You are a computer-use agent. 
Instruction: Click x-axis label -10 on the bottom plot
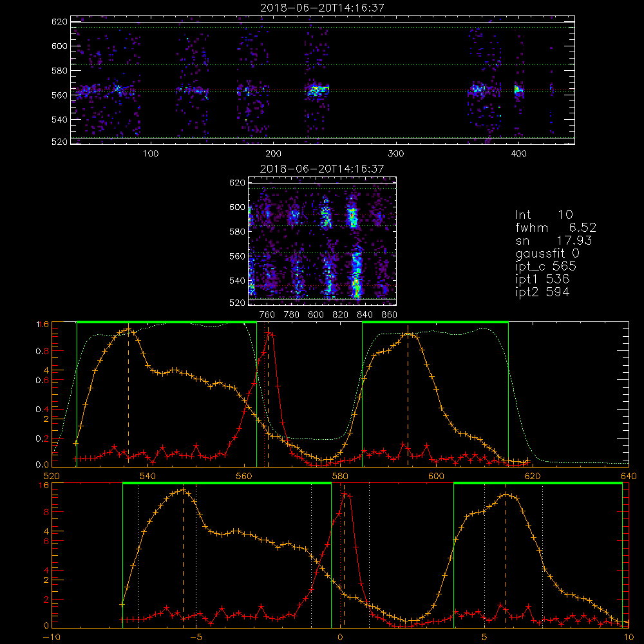coord(52,637)
